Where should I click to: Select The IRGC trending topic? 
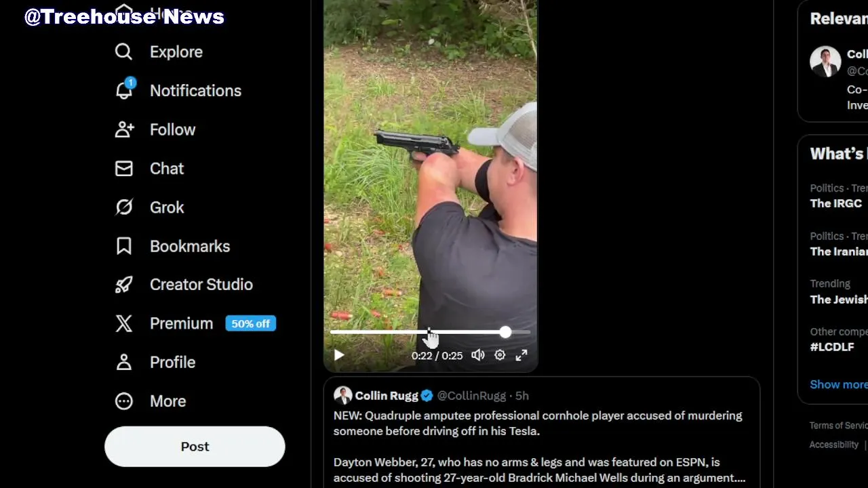tap(835, 203)
